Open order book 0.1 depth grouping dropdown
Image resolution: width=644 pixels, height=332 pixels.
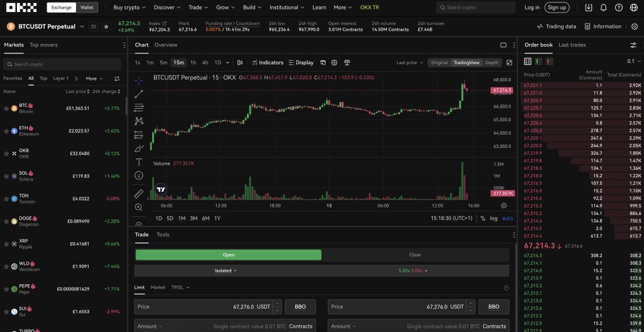[x=634, y=61]
